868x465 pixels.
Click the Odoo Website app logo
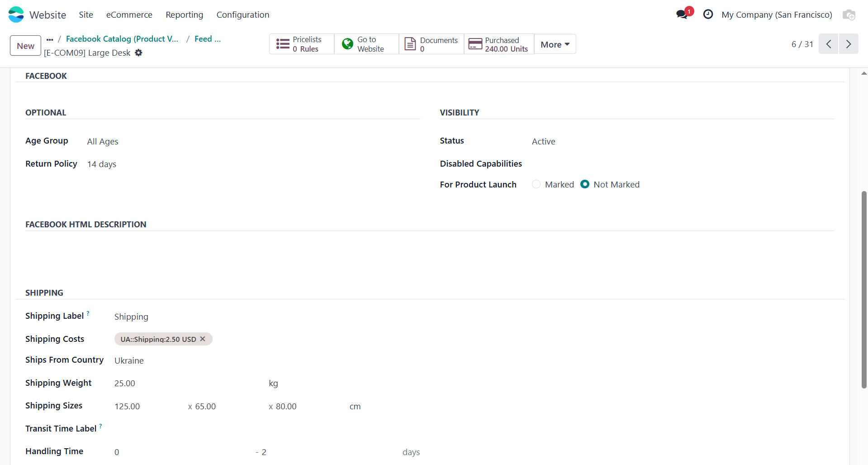[x=16, y=14]
